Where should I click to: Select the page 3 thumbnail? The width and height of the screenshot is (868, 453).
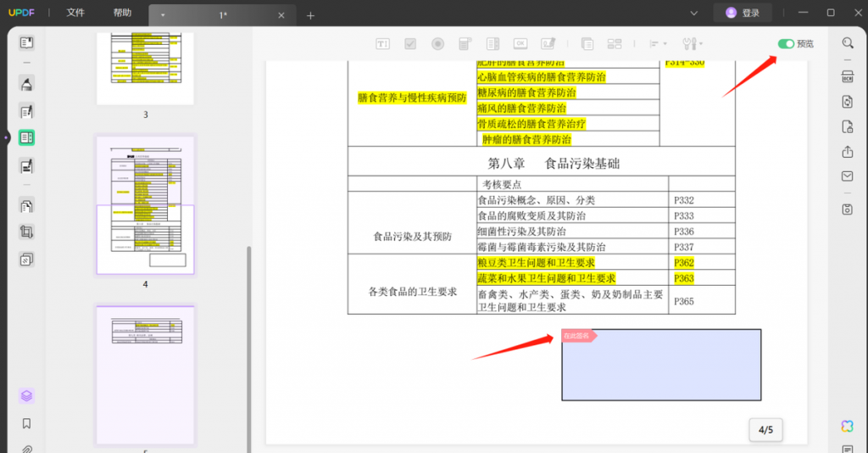click(146, 68)
